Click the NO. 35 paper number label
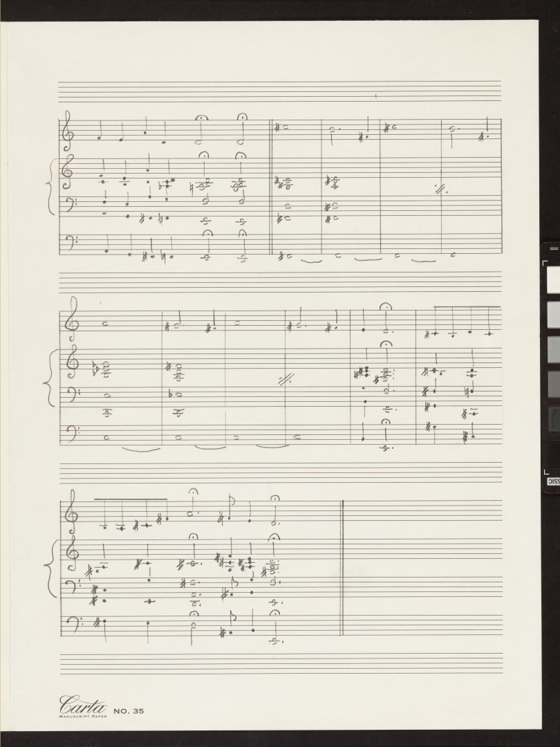The height and width of the screenshot is (747, 560). click(x=129, y=711)
